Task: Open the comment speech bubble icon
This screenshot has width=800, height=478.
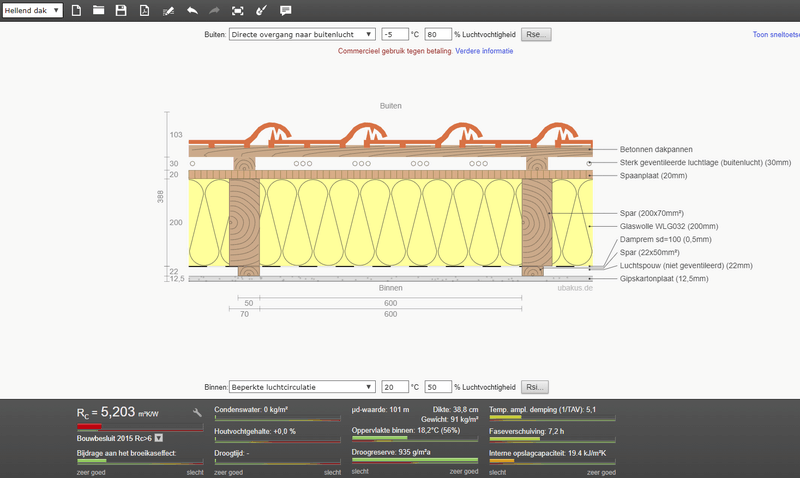Action: (x=286, y=10)
